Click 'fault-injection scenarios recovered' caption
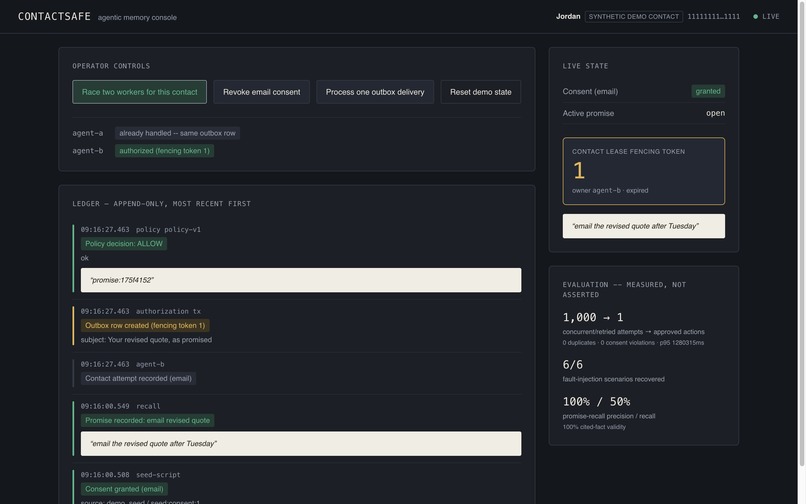This screenshot has width=806, height=504. [614, 379]
